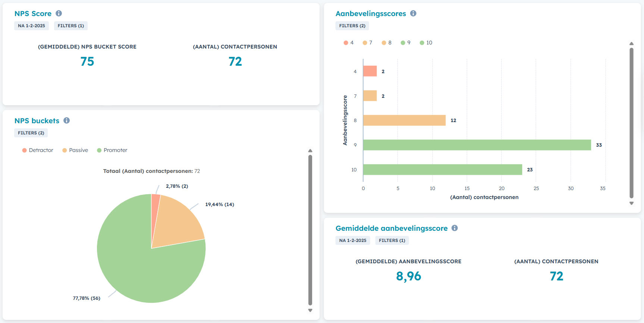
Task: Open FILTERS (1) badge in NPS Score
Action: [71, 26]
